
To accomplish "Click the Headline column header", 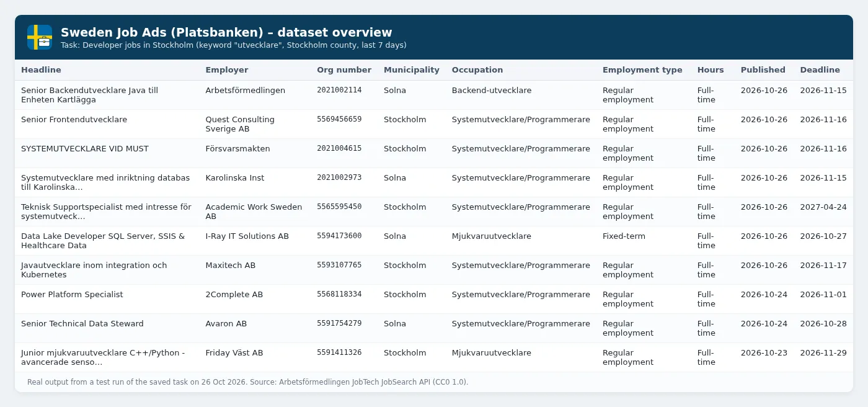I will click(x=41, y=70).
